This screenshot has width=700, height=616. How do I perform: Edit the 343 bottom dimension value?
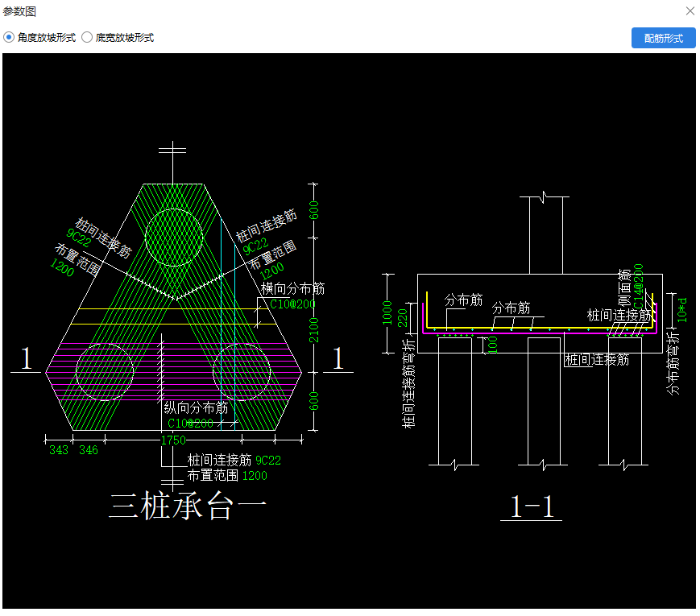click(x=59, y=450)
